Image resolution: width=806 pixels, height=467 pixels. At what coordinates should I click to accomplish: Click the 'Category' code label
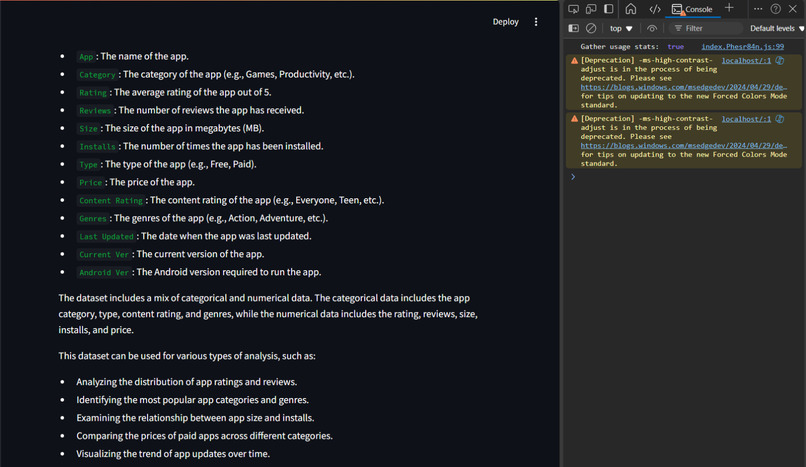pos(97,74)
